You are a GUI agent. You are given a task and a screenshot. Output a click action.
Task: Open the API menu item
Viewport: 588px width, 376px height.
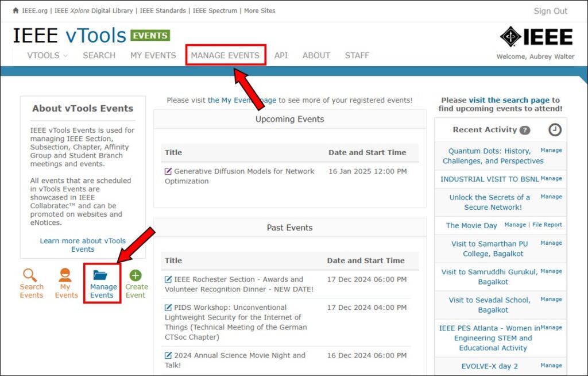click(x=281, y=56)
